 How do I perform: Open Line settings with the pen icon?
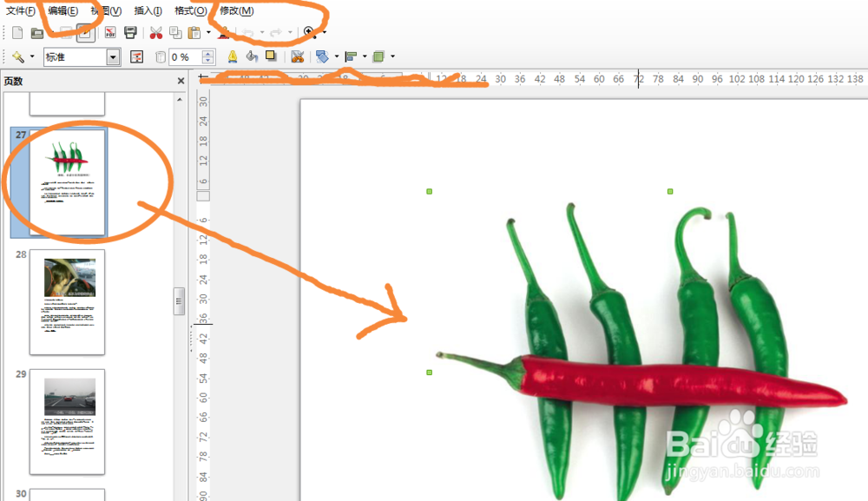(233, 56)
